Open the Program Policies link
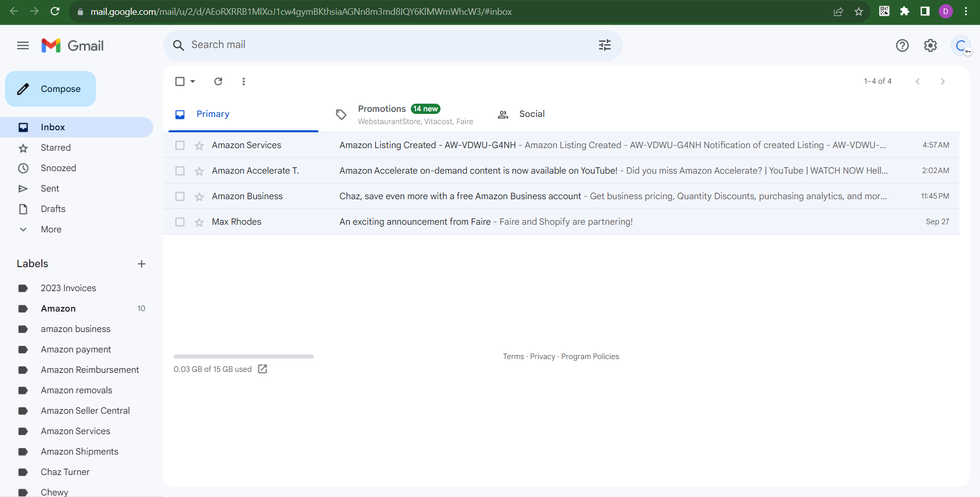Viewport: 980px width, 497px height. (x=590, y=357)
